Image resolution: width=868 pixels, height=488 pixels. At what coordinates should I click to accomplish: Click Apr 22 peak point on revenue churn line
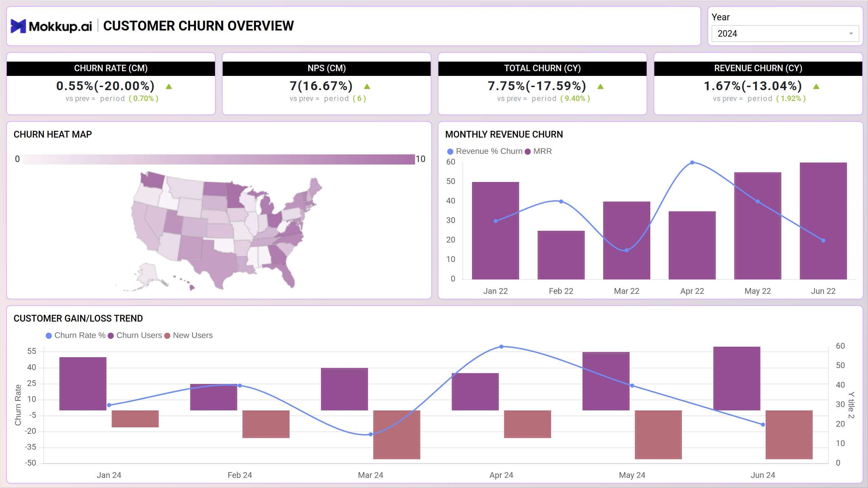(x=692, y=163)
